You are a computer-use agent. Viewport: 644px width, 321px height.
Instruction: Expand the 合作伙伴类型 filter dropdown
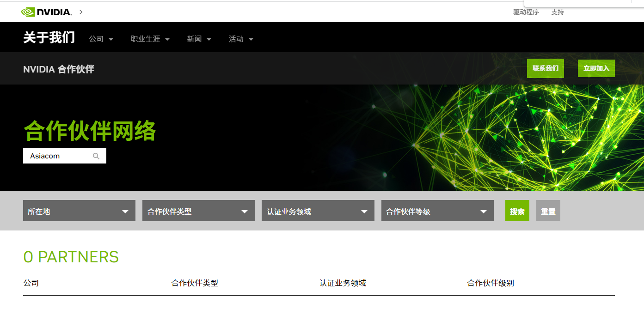198,211
